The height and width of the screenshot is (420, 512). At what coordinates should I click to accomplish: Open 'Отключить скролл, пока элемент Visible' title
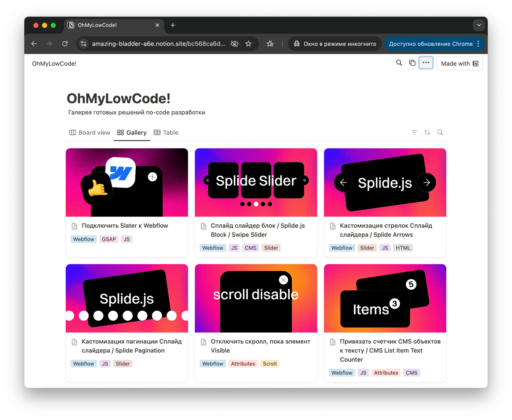tap(260, 346)
